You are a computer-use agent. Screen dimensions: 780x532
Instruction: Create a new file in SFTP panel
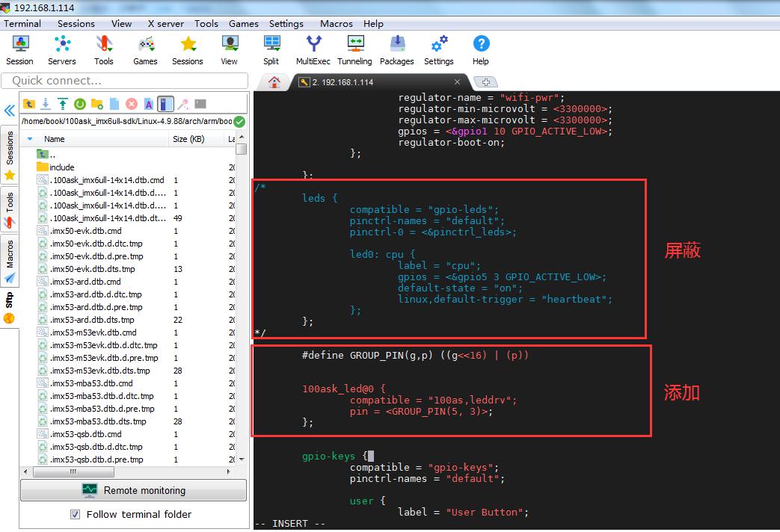[114, 104]
